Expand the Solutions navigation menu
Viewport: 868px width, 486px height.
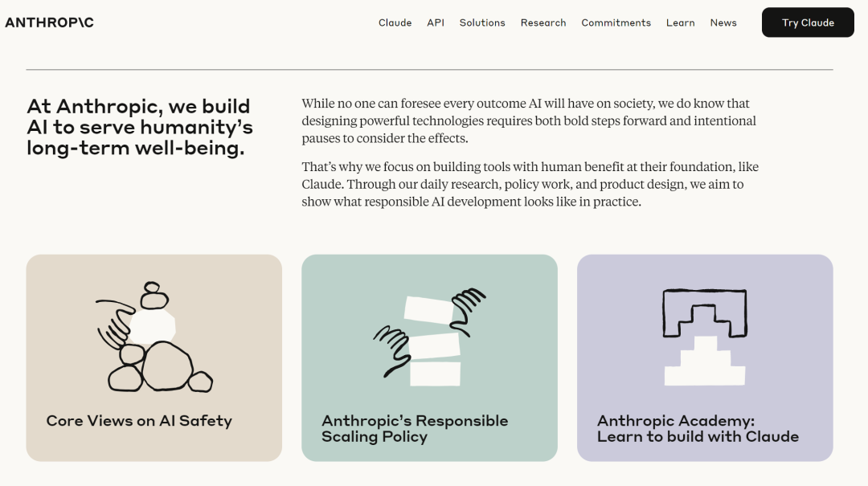tap(482, 22)
